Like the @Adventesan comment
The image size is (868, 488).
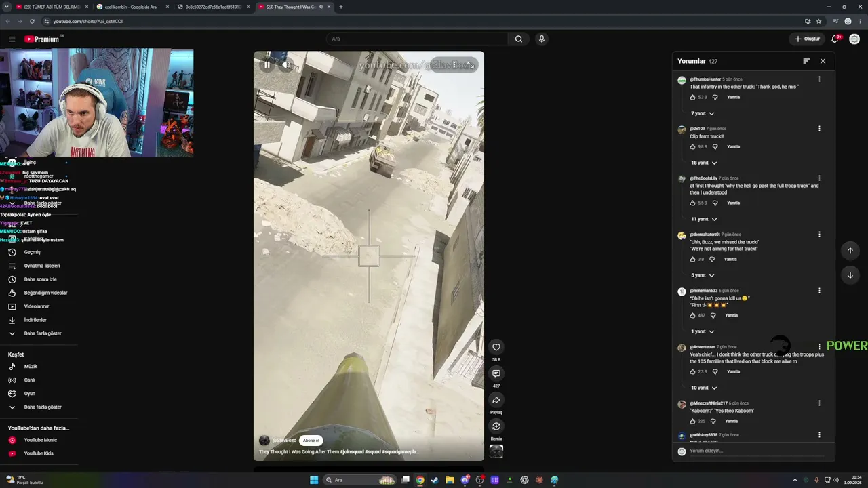point(693,372)
